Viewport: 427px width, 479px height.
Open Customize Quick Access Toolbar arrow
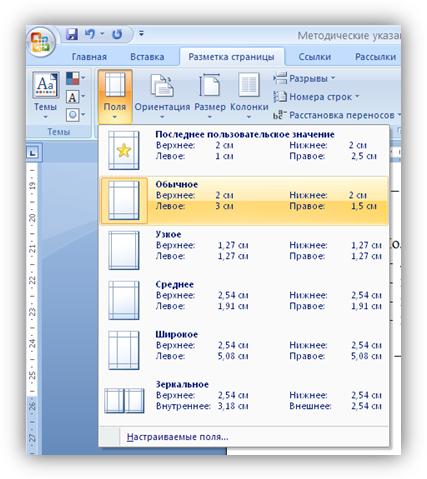coord(141,34)
